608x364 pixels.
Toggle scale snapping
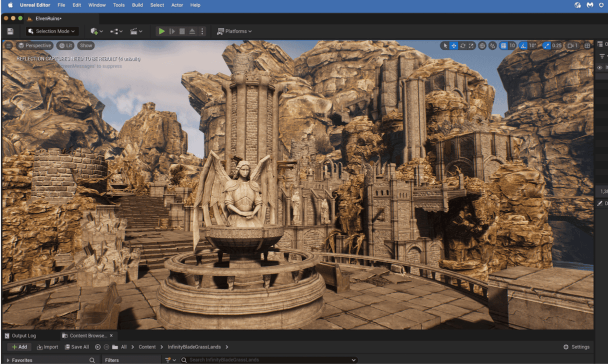(546, 46)
